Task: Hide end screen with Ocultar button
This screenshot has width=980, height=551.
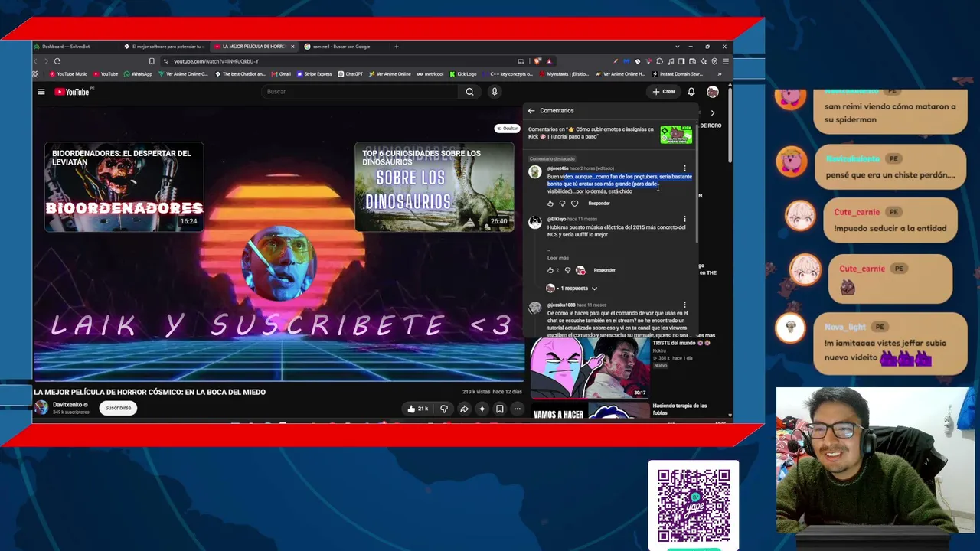Action: click(507, 129)
